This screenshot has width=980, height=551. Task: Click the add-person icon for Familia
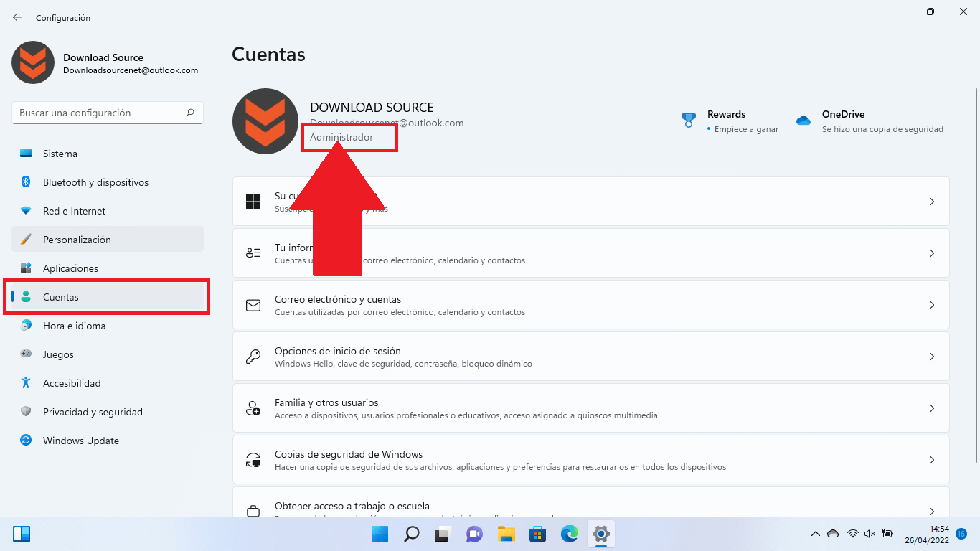[x=253, y=408]
